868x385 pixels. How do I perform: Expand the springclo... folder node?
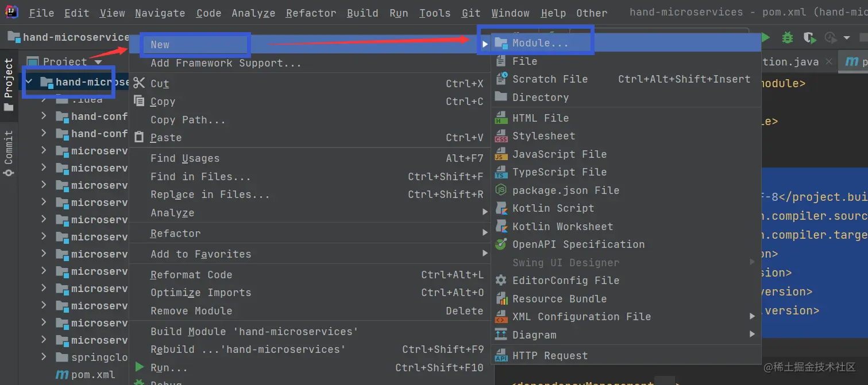pos(44,357)
